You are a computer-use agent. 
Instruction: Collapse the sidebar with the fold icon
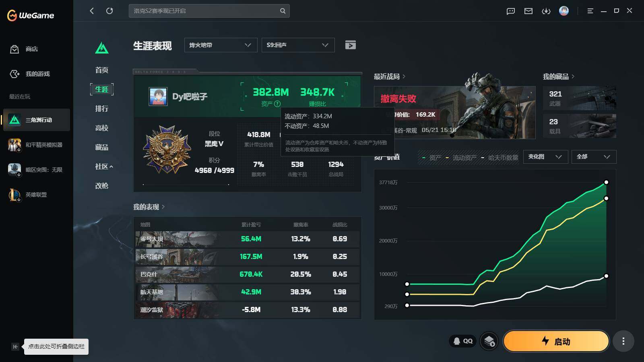15,346
